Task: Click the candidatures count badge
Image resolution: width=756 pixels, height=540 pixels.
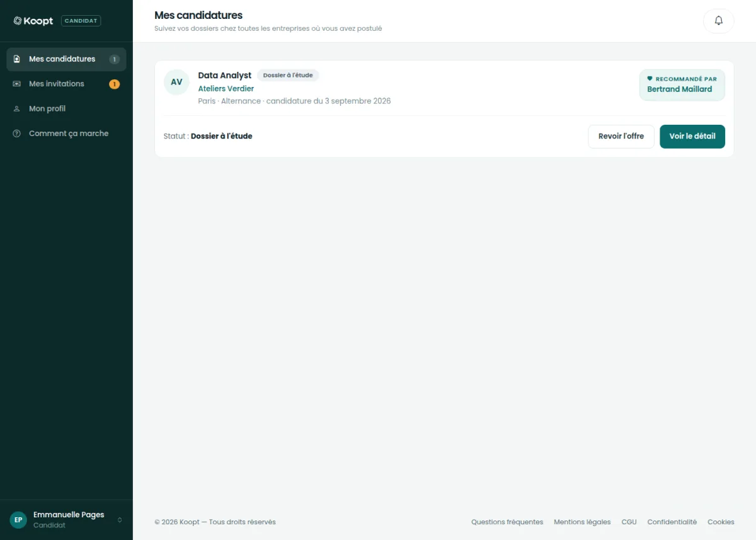Action: pos(115,59)
